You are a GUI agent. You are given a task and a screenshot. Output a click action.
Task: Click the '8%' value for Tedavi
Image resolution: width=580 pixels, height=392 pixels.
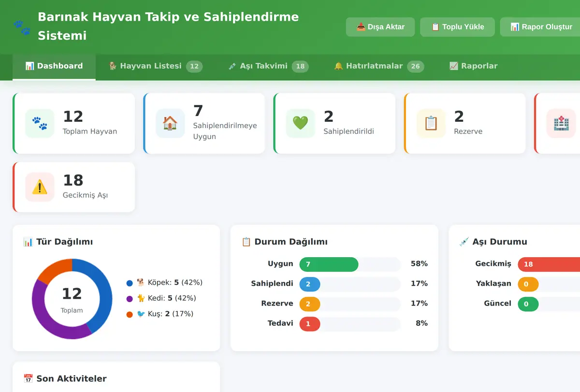point(421,323)
